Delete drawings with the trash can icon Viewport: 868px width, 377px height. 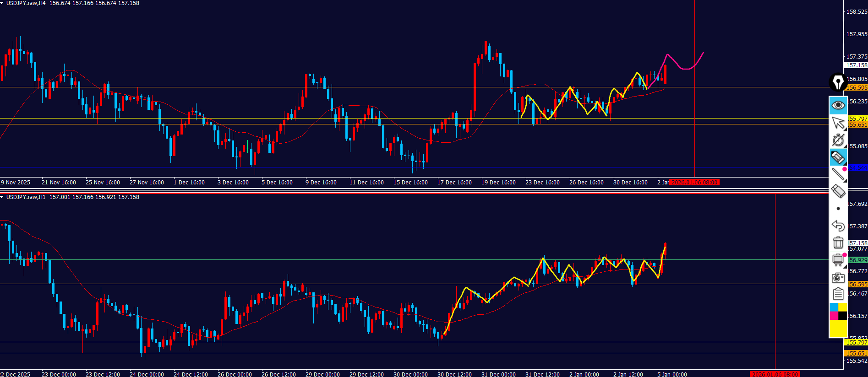point(838,242)
